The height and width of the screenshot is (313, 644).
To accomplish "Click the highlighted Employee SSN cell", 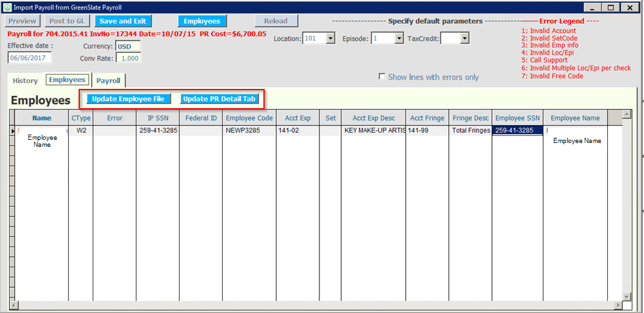I will click(x=518, y=131).
